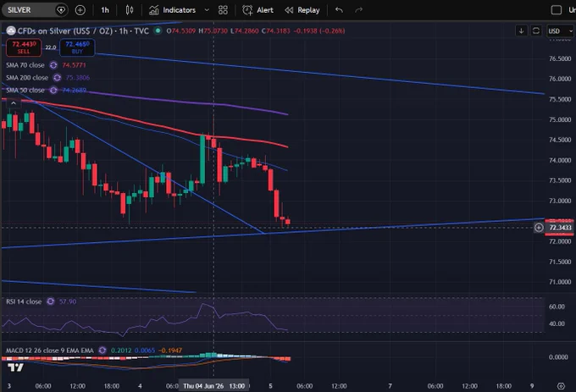Click the 18:00 label after 12:00 on June 3
The width and height of the screenshot is (576, 392).
111,386
